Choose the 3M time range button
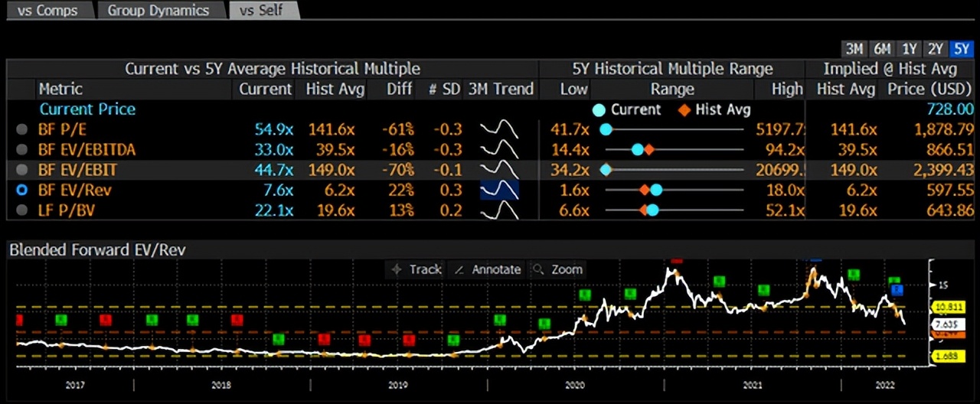This screenshot has width=980, height=404. [x=854, y=49]
